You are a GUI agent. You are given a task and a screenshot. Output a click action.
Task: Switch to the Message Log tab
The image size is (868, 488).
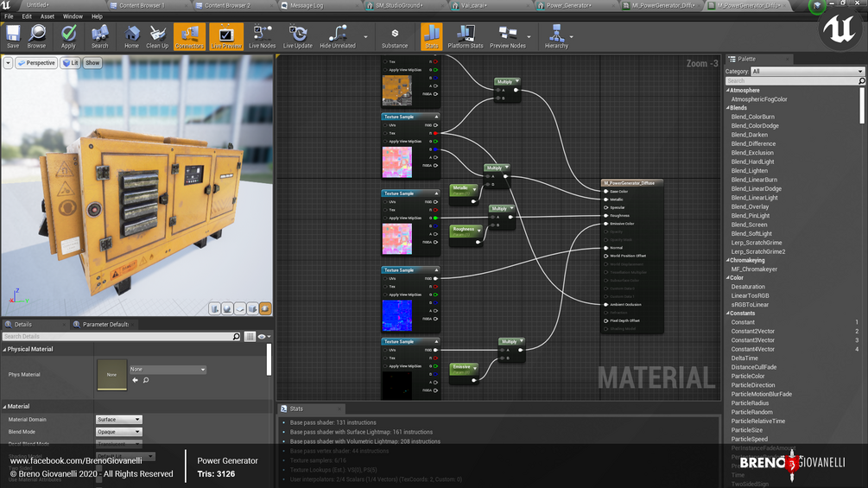306,5
